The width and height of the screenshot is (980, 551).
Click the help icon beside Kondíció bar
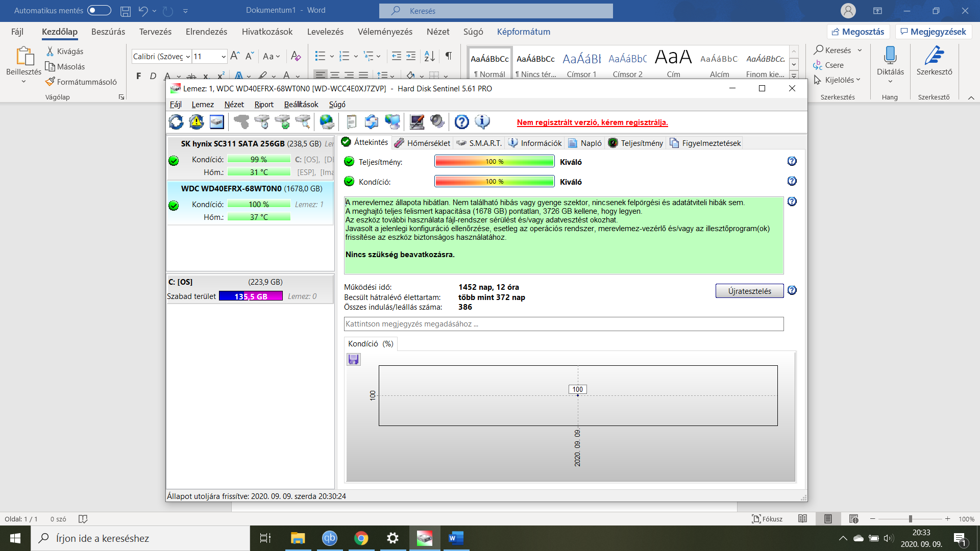(792, 181)
